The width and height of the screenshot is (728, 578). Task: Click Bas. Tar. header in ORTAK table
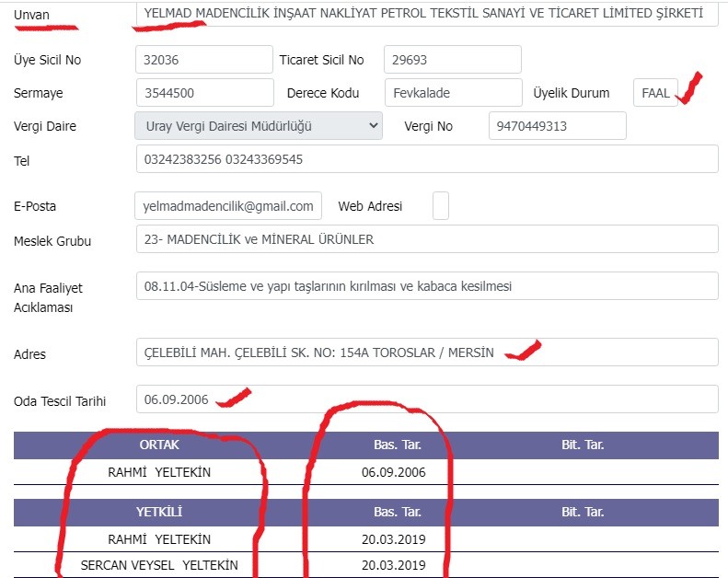click(398, 445)
